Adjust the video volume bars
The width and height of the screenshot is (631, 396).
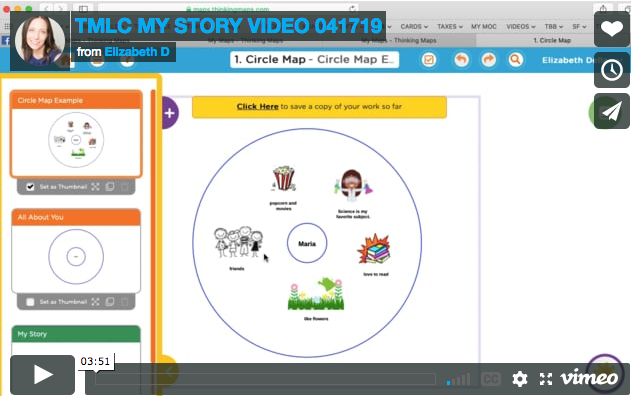[x=458, y=379]
